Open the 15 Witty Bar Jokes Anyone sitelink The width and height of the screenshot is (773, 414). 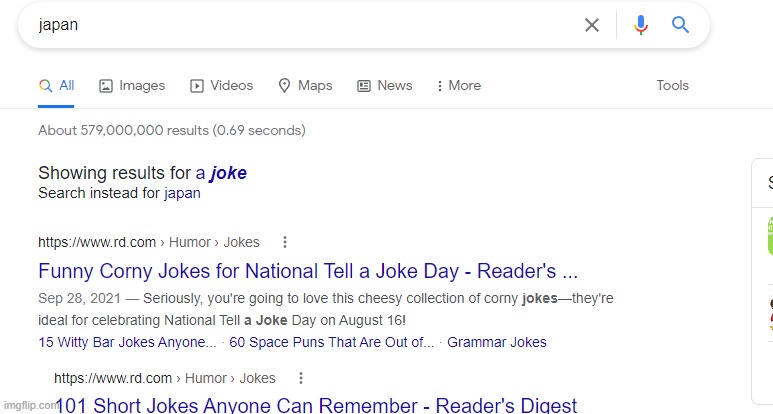pos(127,342)
